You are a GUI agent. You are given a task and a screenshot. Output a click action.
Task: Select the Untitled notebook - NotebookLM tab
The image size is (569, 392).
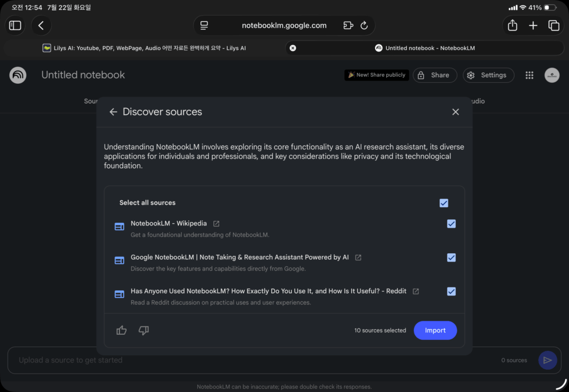tap(425, 48)
